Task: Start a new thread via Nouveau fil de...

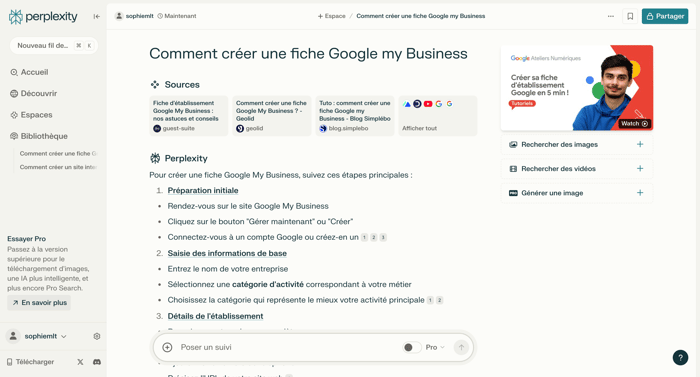Action: click(x=54, y=46)
